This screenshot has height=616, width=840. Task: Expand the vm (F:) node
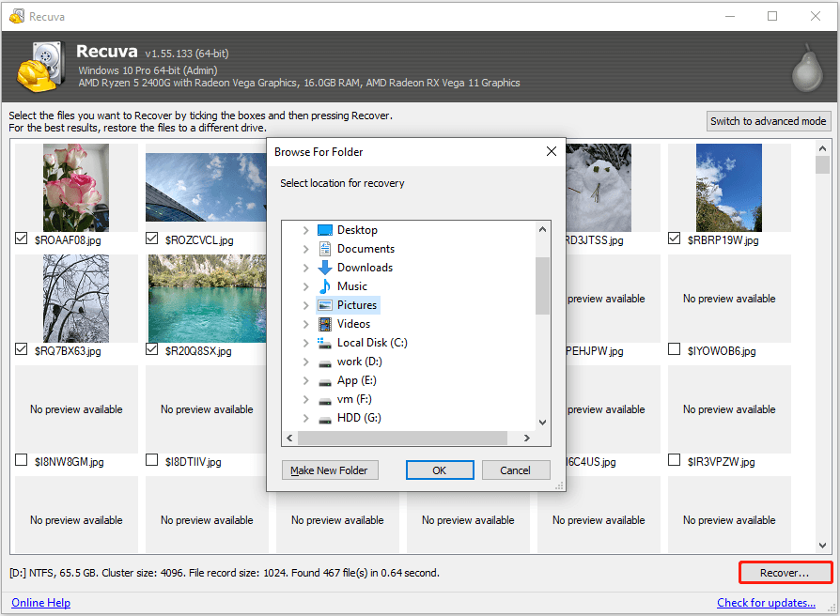pyautogui.click(x=306, y=399)
